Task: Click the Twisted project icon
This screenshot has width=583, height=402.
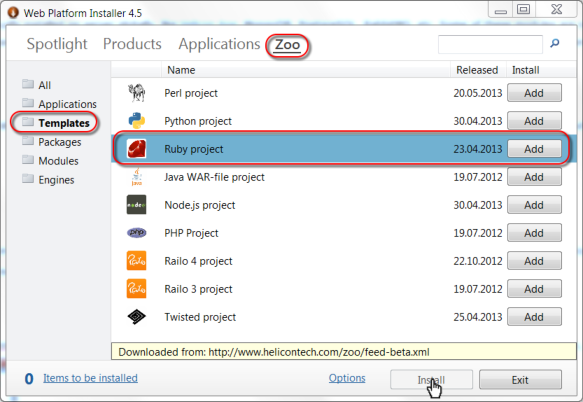Action: click(x=136, y=317)
